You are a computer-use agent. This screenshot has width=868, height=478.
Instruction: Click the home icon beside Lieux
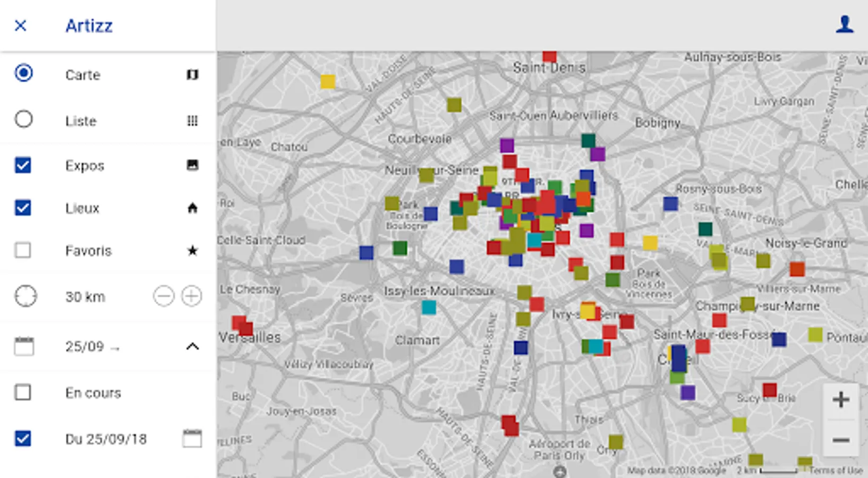click(x=192, y=208)
